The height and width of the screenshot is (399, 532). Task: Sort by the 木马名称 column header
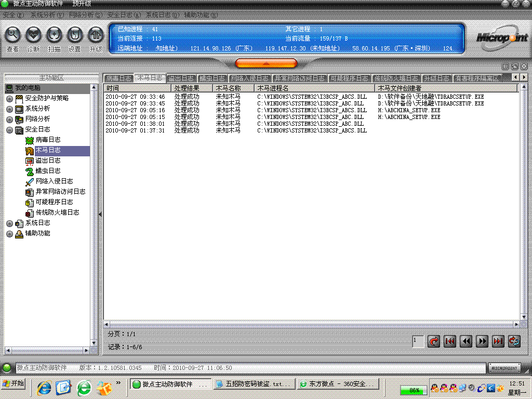(x=233, y=88)
